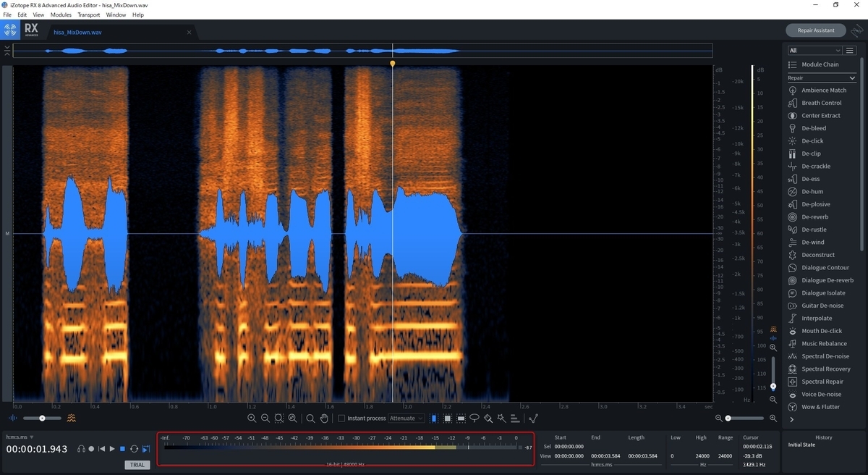Open the View menu
Viewport: 868px width, 475px height.
tap(38, 14)
